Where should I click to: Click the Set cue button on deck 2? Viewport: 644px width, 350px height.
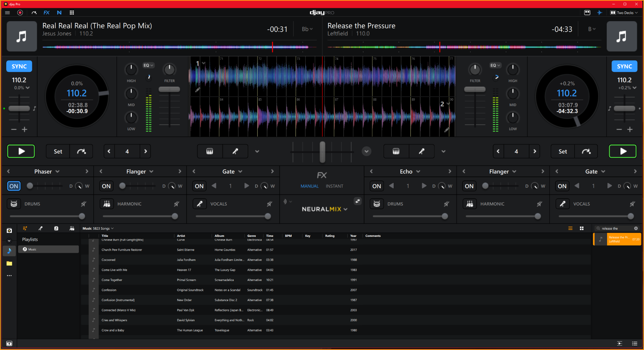[x=563, y=151]
